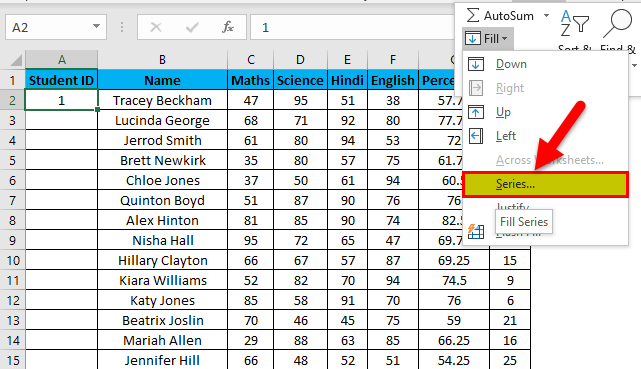Click the Select All corner triangle
This screenshot has width=641, height=369.
(16, 60)
